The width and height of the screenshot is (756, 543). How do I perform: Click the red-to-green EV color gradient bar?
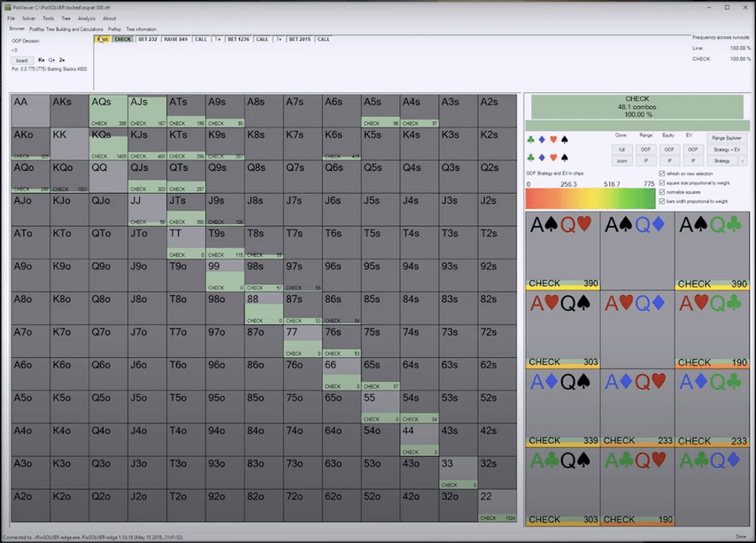pos(590,198)
